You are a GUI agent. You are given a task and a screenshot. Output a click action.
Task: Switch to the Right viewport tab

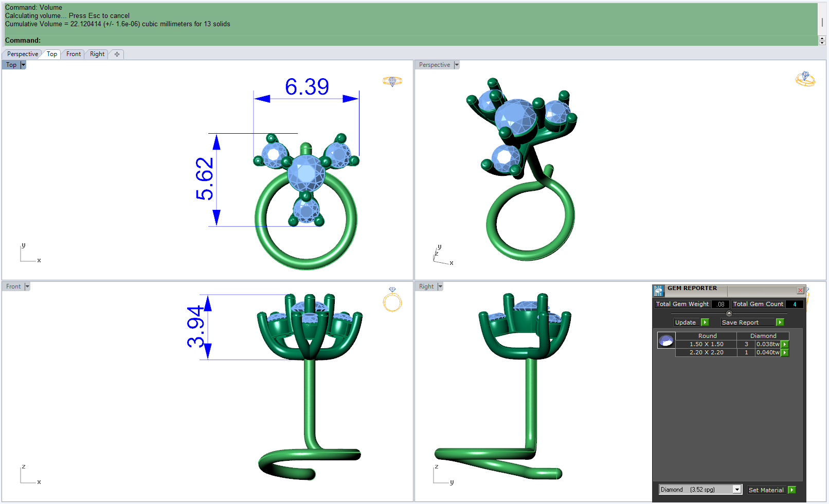click(97, 54)
